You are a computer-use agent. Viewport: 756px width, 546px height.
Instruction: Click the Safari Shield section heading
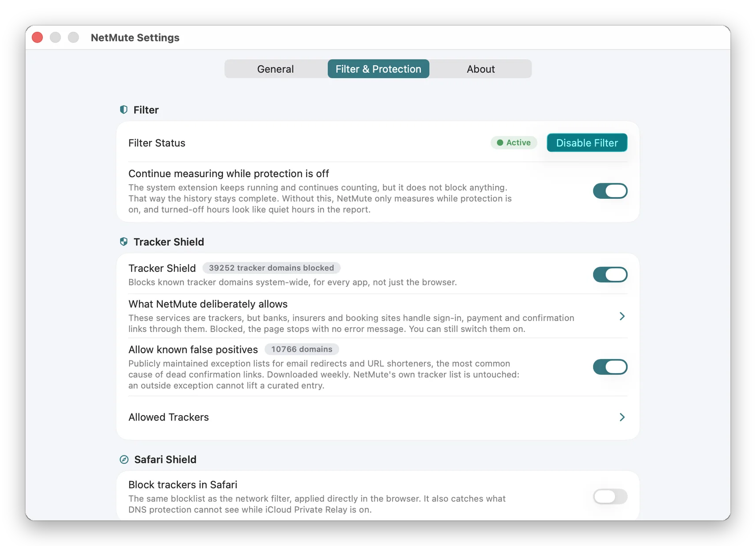pyautogui.click(x=165, y=459)
